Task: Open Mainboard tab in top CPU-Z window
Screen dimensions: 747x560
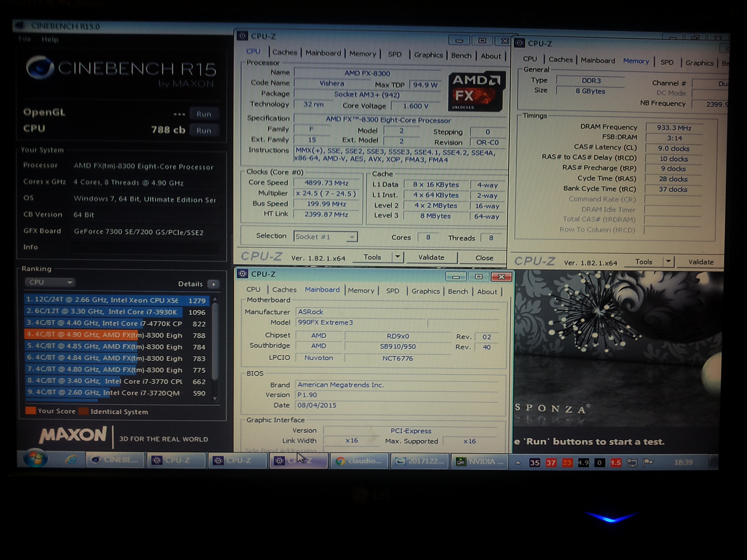Action: pyautogui.click(x=323, y=53)
